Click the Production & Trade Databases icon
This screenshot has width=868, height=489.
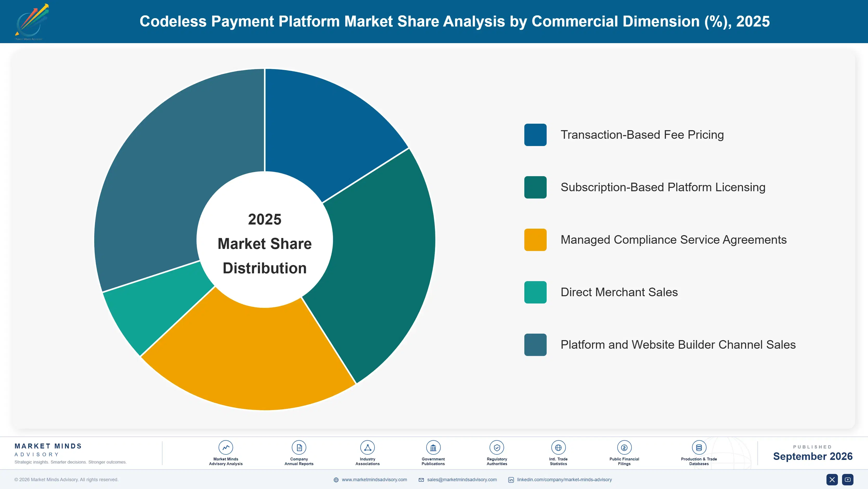coord(699,447)
